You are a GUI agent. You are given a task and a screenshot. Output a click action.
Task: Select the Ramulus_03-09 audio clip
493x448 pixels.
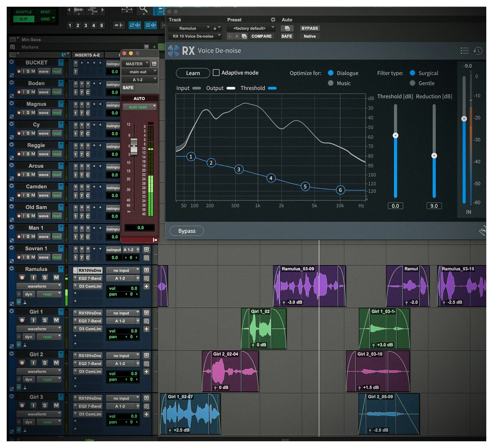click(309, 286)
